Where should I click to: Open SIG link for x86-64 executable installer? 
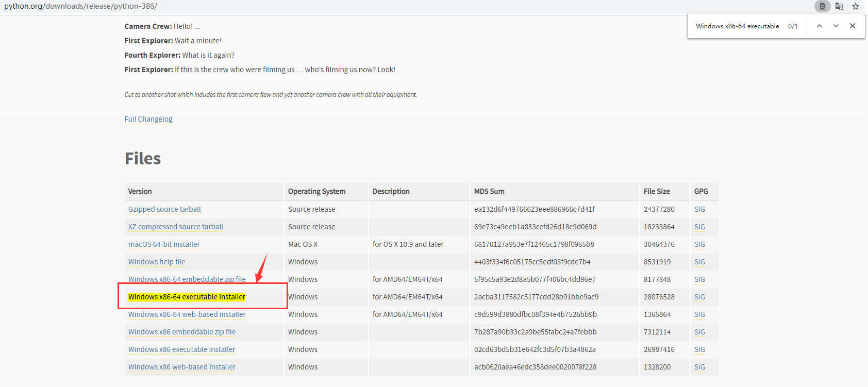click(x=699, y=297)
